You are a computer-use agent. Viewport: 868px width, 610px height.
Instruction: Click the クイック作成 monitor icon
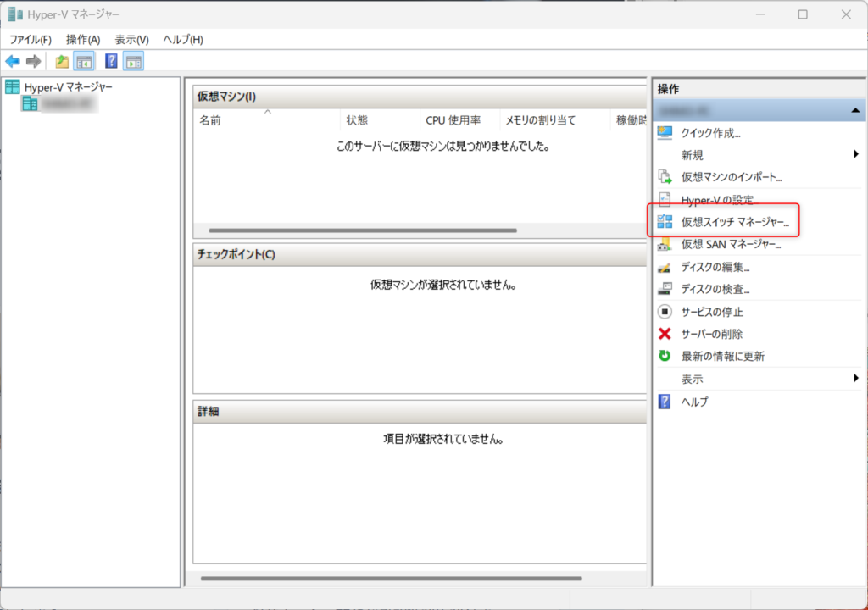665,133
